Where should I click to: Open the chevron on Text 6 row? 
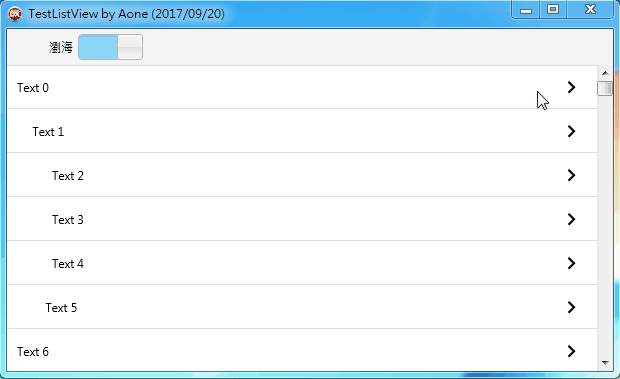coord(571,351)
